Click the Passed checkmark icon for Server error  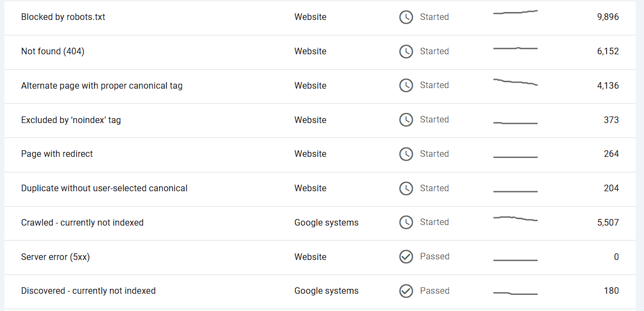click(406, 257)
